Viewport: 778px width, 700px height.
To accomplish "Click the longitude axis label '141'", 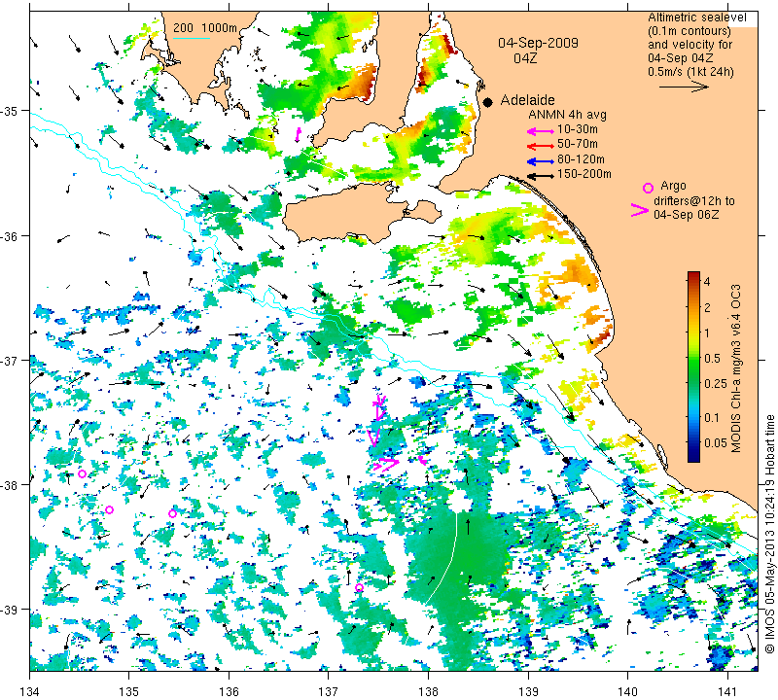I will (727, 691).
